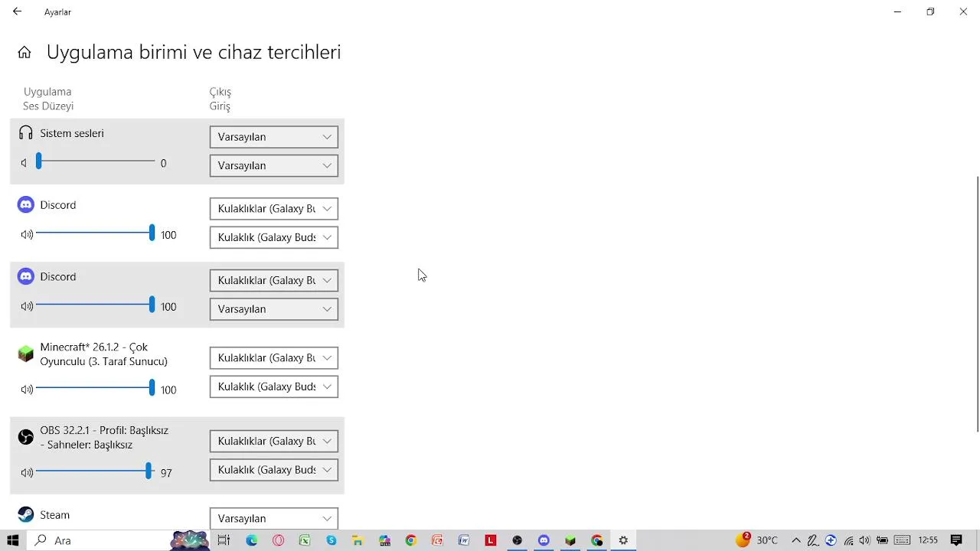This screenshot has height=551, width=980.
Task: Open the Wi-Fi network tray icon
Action: pos(849,540)
